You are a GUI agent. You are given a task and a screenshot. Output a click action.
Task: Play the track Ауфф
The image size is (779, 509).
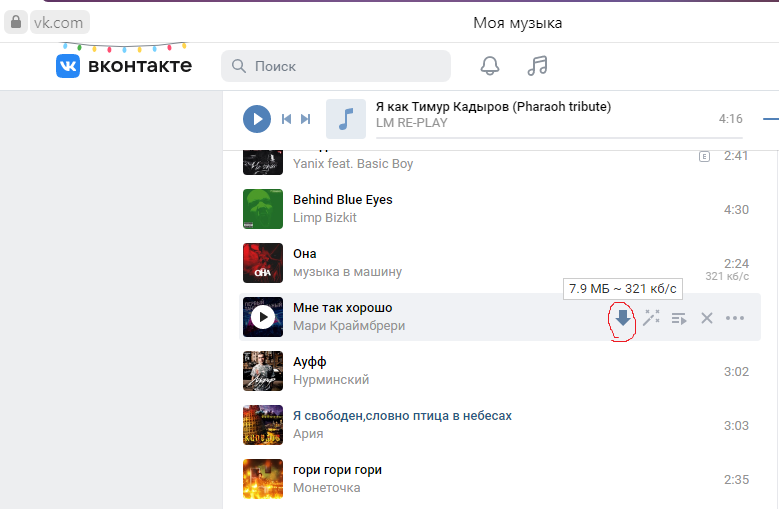[x=310, y=362]
